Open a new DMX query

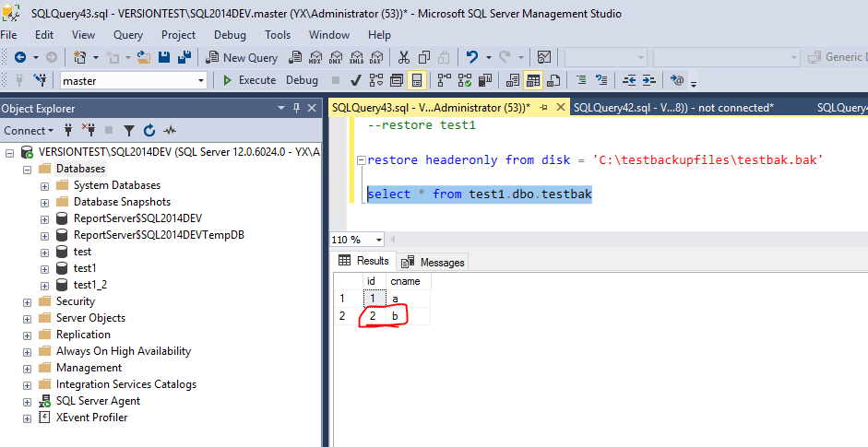(336, 57)
